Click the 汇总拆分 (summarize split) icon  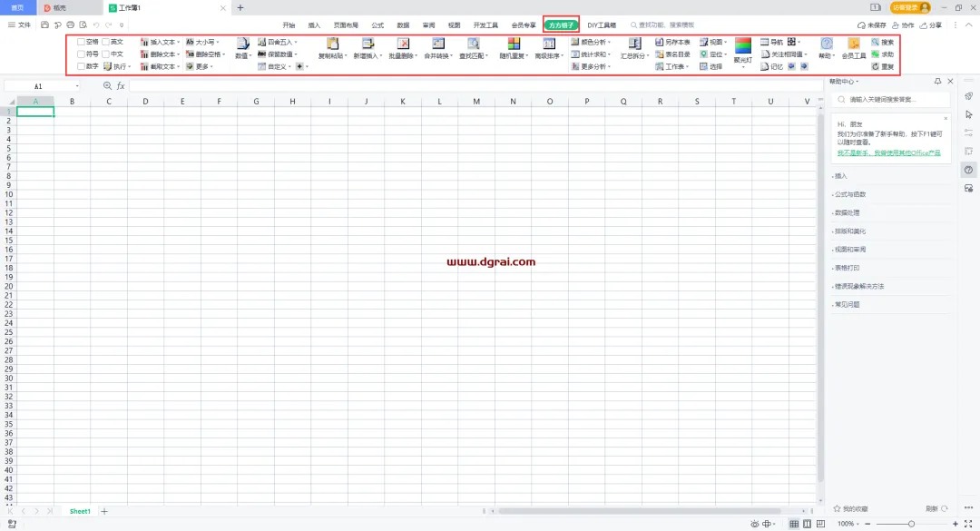(x=634, y=44)
